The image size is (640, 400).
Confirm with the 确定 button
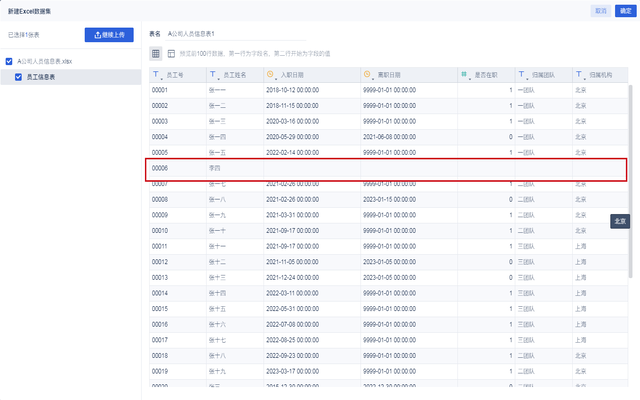(625, 11)
